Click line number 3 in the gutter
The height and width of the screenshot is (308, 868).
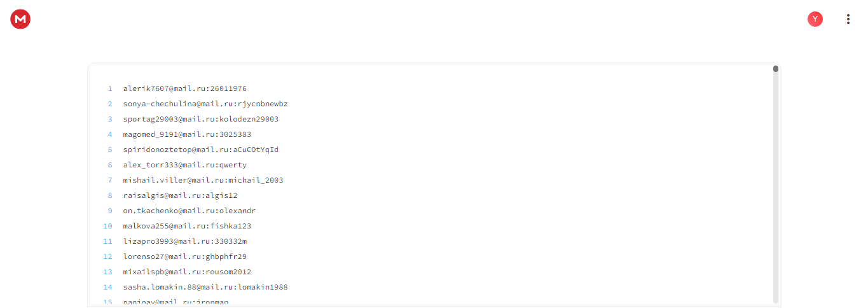pos(110,119)
